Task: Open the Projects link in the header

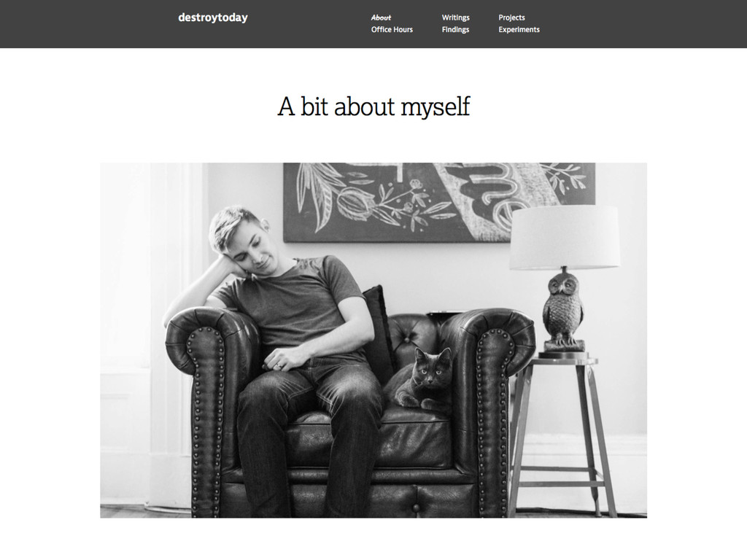Action: pyautogui.click(x=511, y=17)
